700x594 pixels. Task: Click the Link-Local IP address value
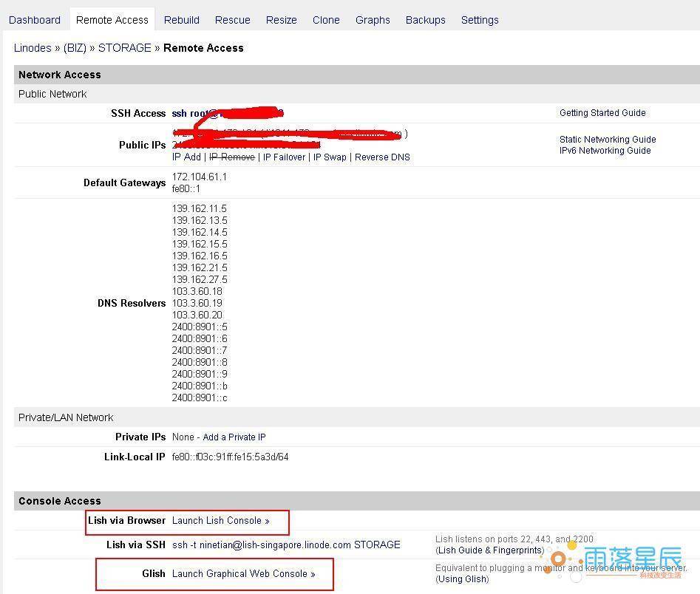coord(230,457)
